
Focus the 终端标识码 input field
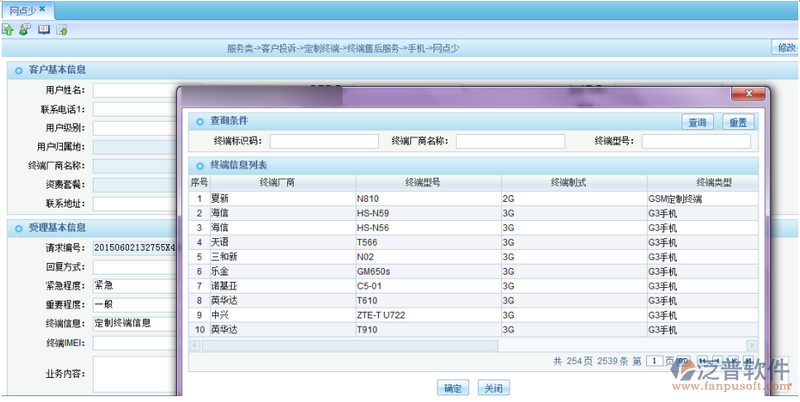tap(324, 142)
